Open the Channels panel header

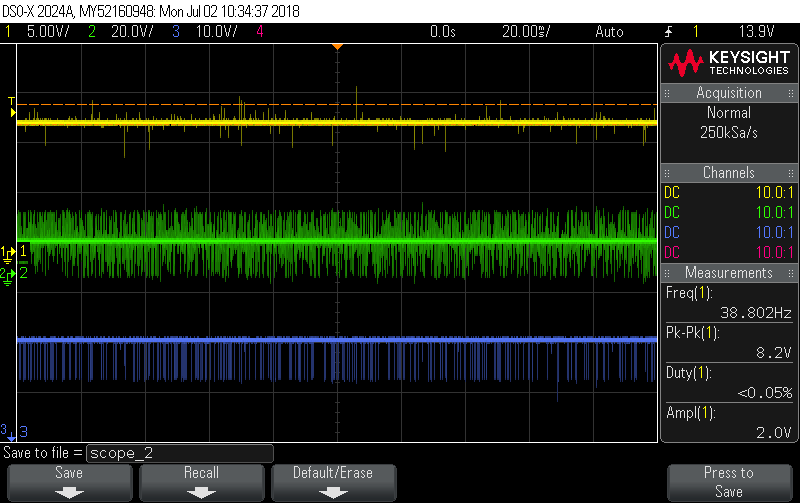(729, 173)
